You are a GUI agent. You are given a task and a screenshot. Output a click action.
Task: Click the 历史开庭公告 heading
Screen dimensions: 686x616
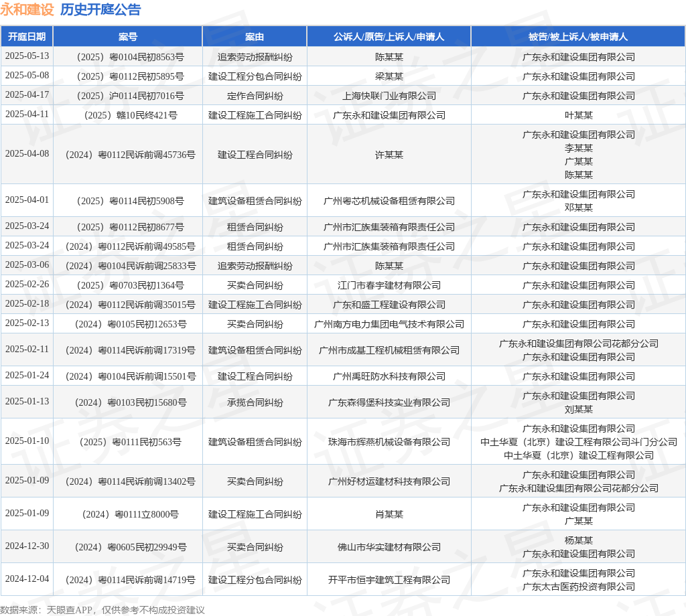click(x=100, y=9)
